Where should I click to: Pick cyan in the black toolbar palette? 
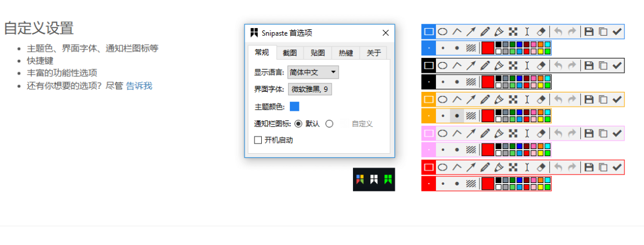point(547,78)
